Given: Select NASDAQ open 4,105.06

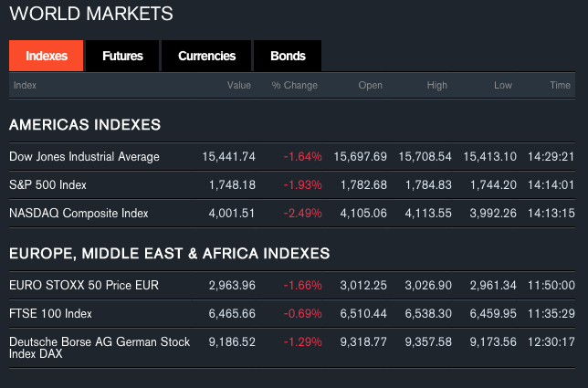Looking at the screenshot, I should 363,214.
